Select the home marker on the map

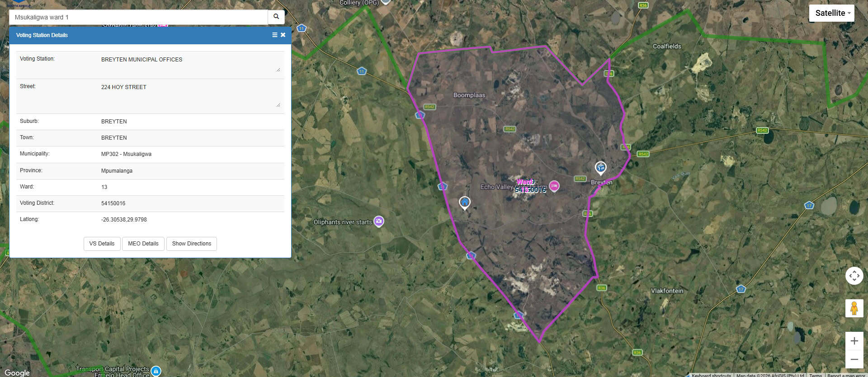click(465, 203)
